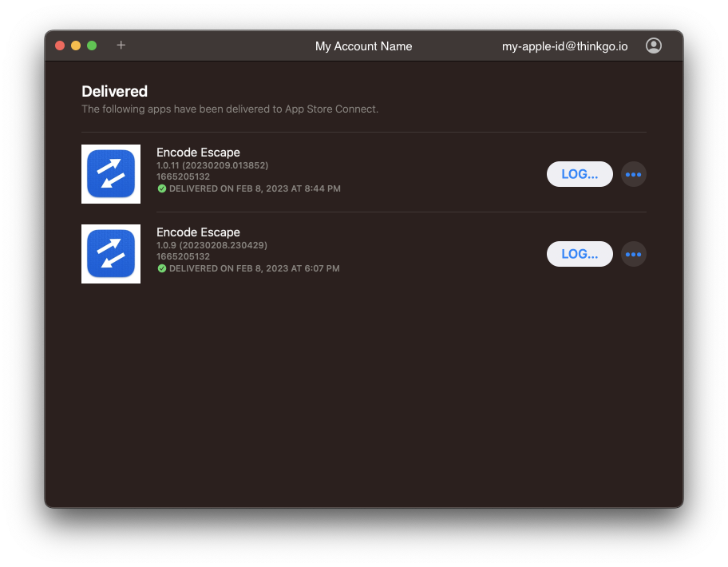Click green checkmark beside the 8:44 PM delivery
Screen dimensions: 728x567
[162, 188]
